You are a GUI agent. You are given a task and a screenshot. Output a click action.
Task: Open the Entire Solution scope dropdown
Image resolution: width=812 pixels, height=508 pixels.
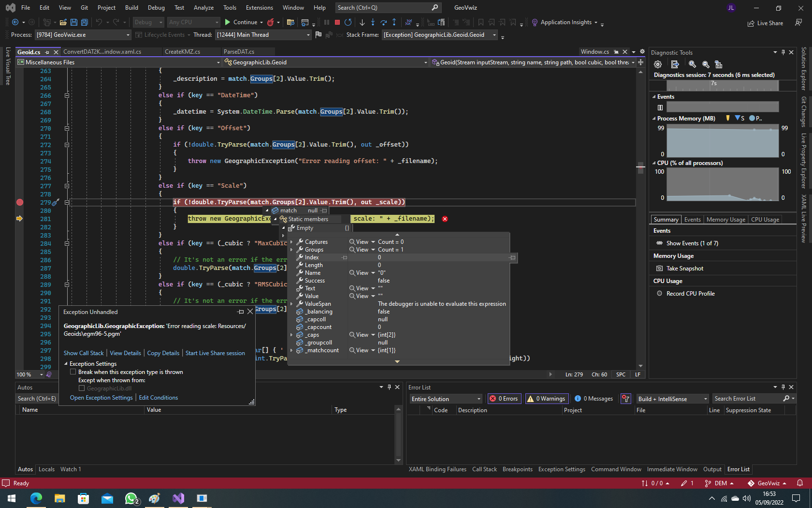pyautogui.click(x=446, y=399)
